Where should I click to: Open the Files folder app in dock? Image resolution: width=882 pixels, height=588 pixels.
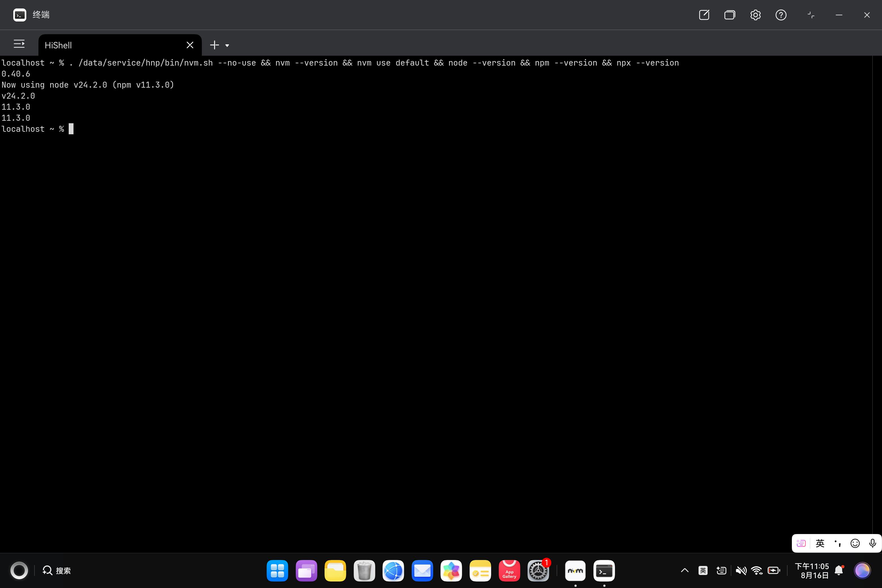[x=335, y=571]
